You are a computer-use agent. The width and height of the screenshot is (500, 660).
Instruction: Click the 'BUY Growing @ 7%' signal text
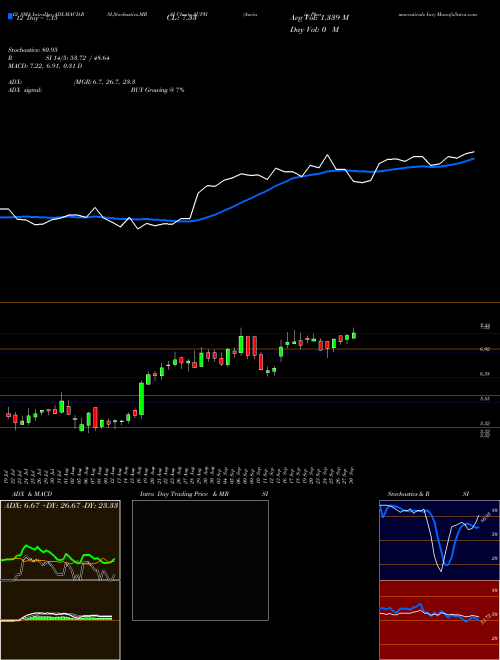point(157,90)
